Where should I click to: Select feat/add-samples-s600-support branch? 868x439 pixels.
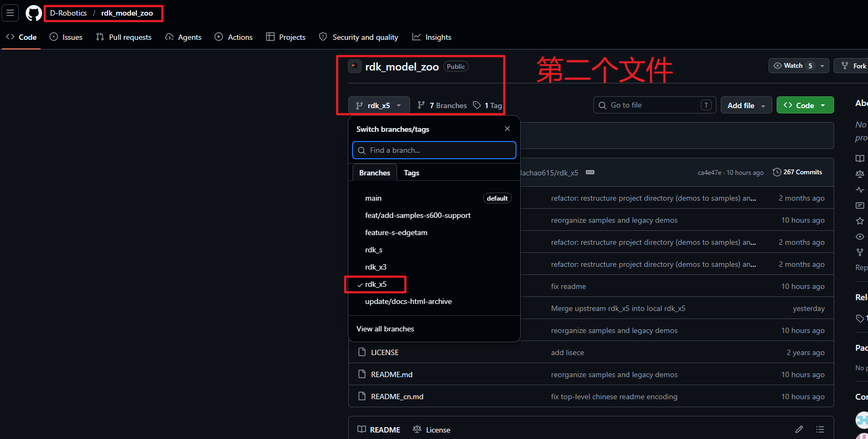coord(434,215)
